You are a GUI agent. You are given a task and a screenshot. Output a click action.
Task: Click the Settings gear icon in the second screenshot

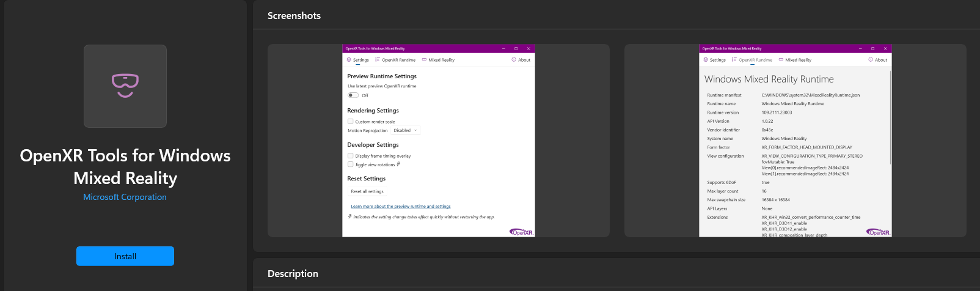click(706, 60)
